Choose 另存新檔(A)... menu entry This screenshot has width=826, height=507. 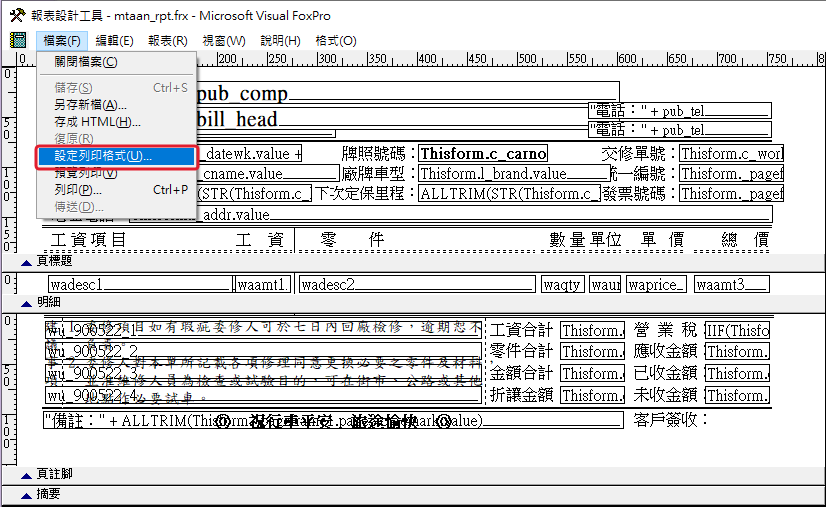[x=116, y=105]
